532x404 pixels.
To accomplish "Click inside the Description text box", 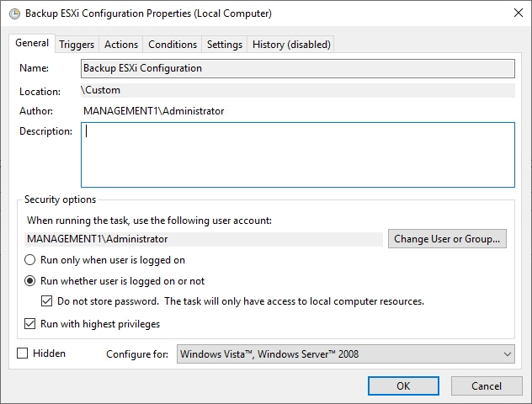I will click(x=297, y=155).
